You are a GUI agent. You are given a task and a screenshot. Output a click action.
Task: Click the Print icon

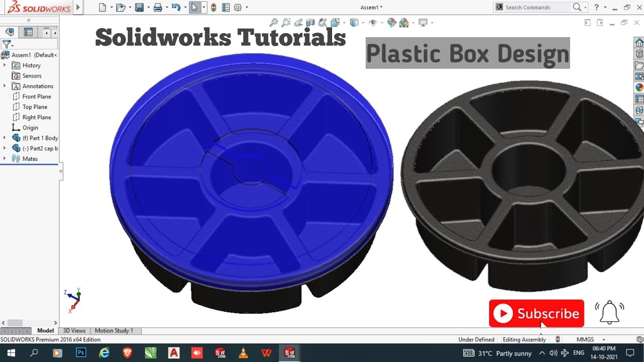[157, 8]
